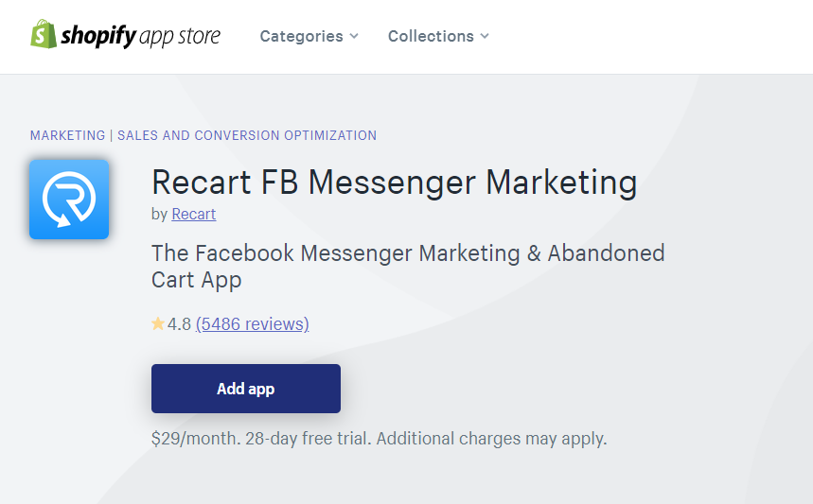Click the "Additional charges may apply" text
This screenshot has width=813, height=504.
(491, 438)
